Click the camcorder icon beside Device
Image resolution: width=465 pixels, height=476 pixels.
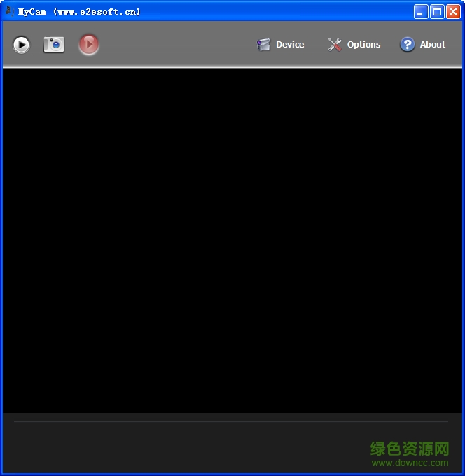click(x=263, y=45)
